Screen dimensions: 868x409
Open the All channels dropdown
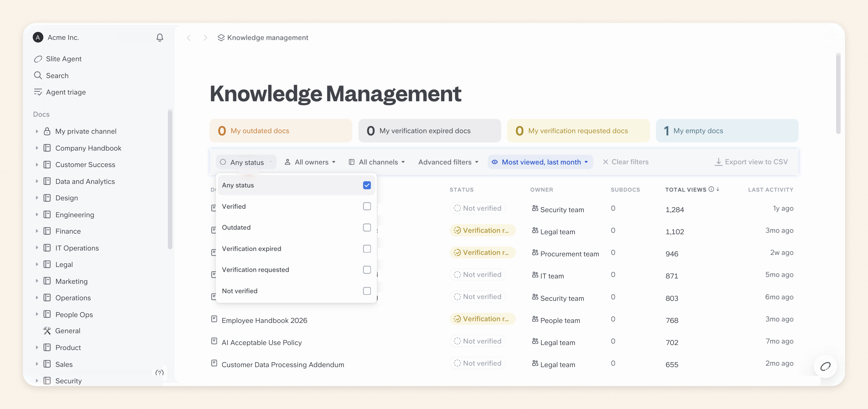click(x=377, y=162)
